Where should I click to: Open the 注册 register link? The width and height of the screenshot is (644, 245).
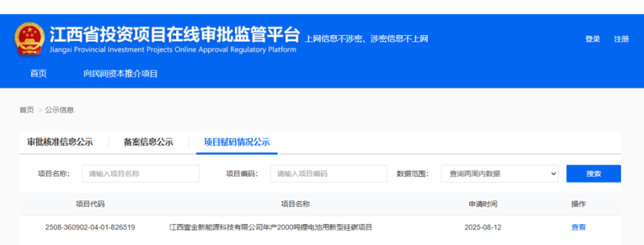click(x=622, y=39)
